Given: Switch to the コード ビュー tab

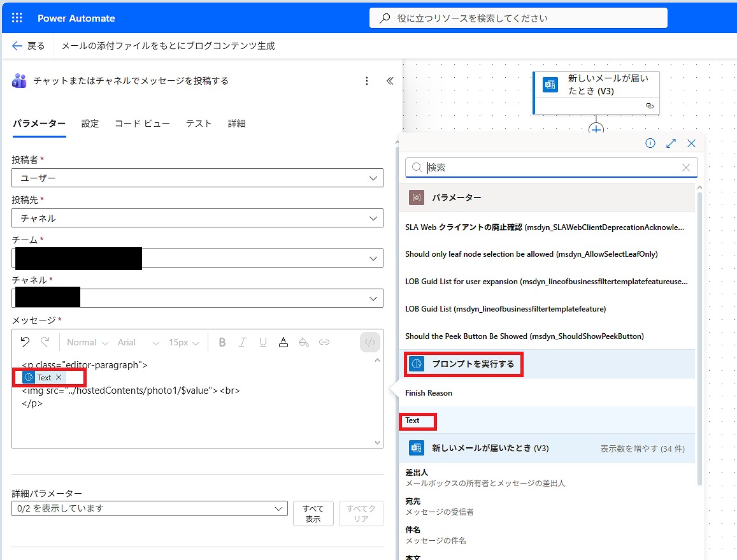Looking at the screenshot, I should 142,124.
